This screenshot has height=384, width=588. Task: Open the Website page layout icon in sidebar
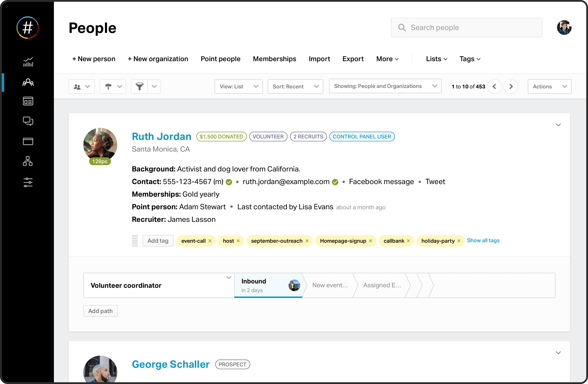[28, 101]
